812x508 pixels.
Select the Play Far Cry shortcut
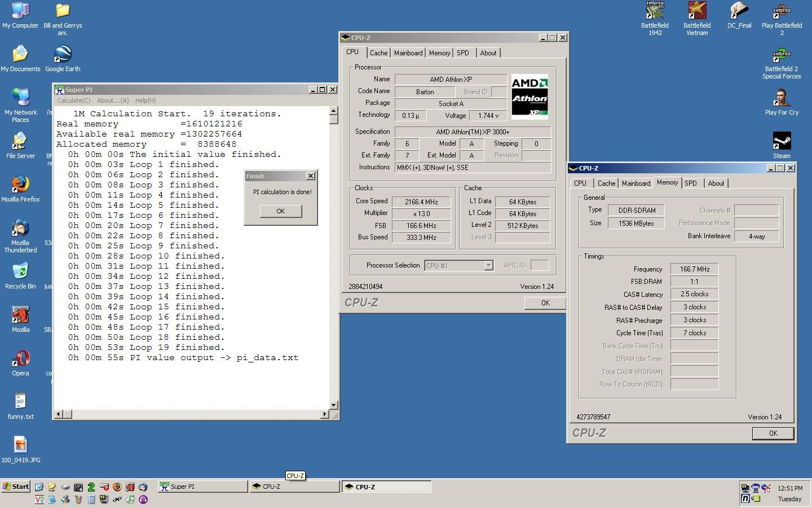click(782, 102)
